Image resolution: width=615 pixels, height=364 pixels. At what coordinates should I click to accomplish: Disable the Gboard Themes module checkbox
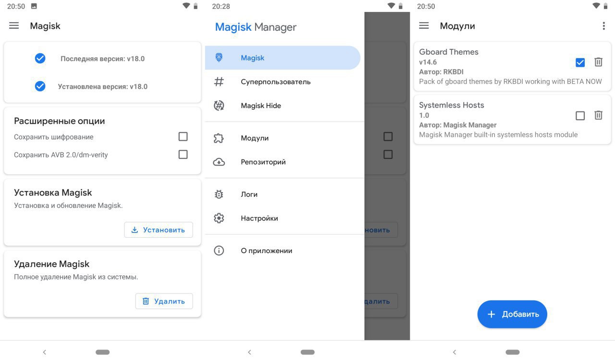click(580, 62)
